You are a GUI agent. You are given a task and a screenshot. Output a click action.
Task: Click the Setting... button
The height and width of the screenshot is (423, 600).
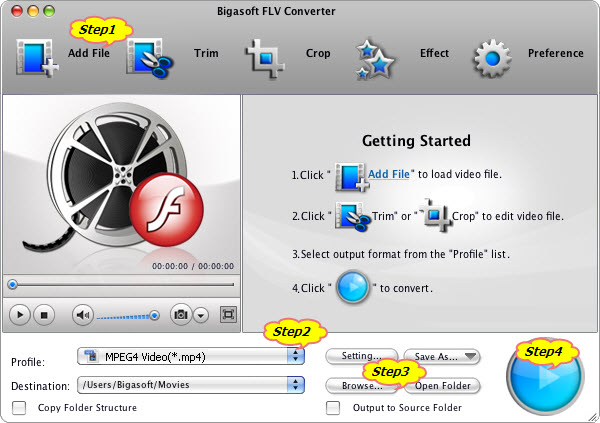click(362, 356)
